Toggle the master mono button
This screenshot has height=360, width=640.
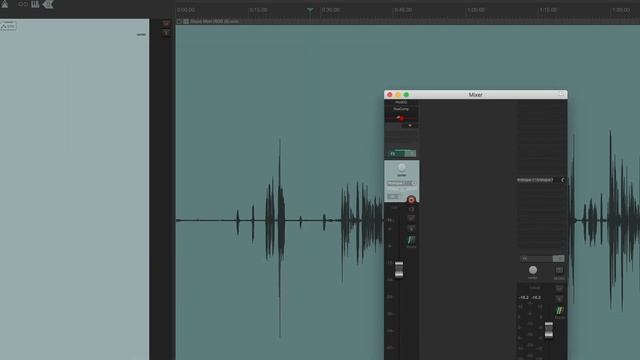(559, 270)
